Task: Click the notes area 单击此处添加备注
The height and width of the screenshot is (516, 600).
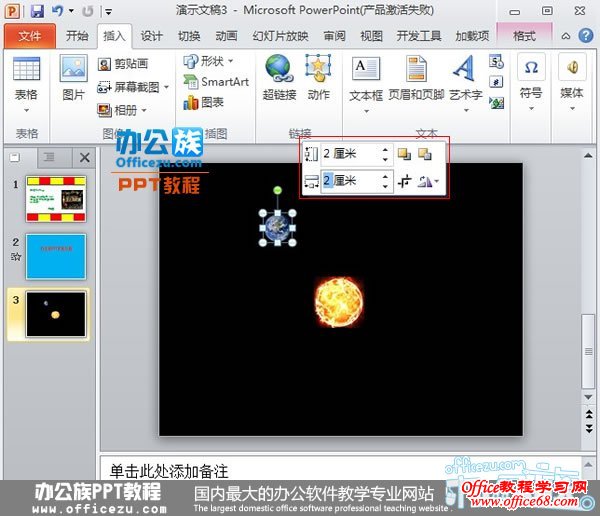Action: click(169, 469)
